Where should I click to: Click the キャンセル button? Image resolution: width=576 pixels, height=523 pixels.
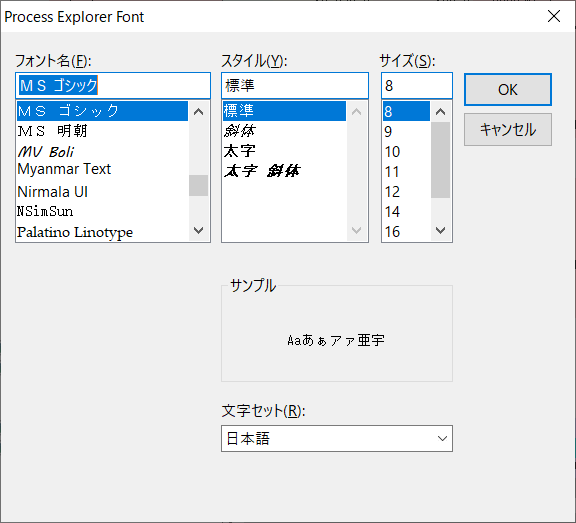click(508, 130)
